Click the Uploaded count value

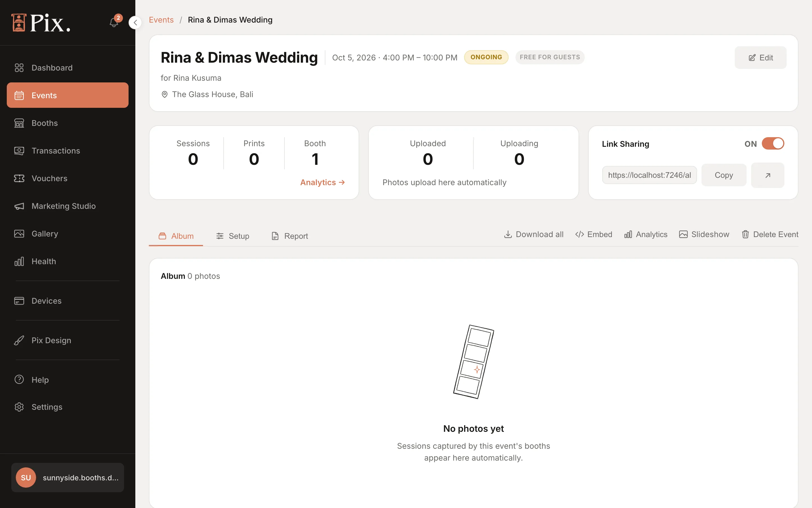(x=428, y=159)
